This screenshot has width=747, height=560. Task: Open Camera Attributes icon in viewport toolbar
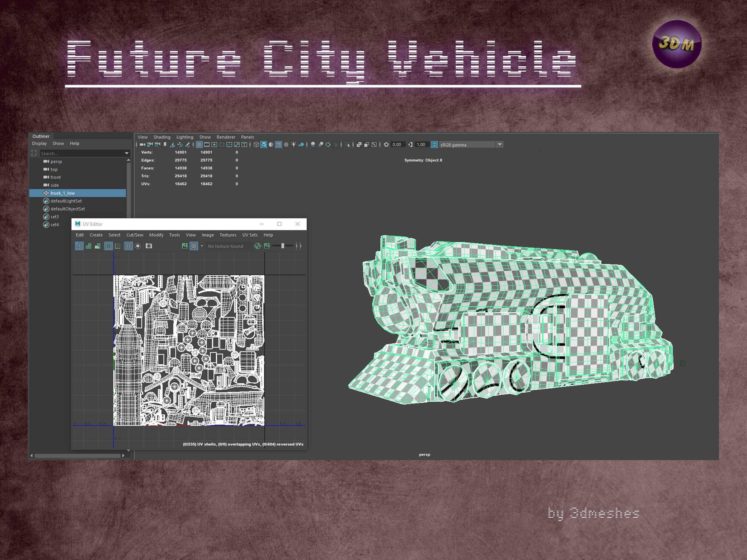pyautogui.click(x=157, y=144)
